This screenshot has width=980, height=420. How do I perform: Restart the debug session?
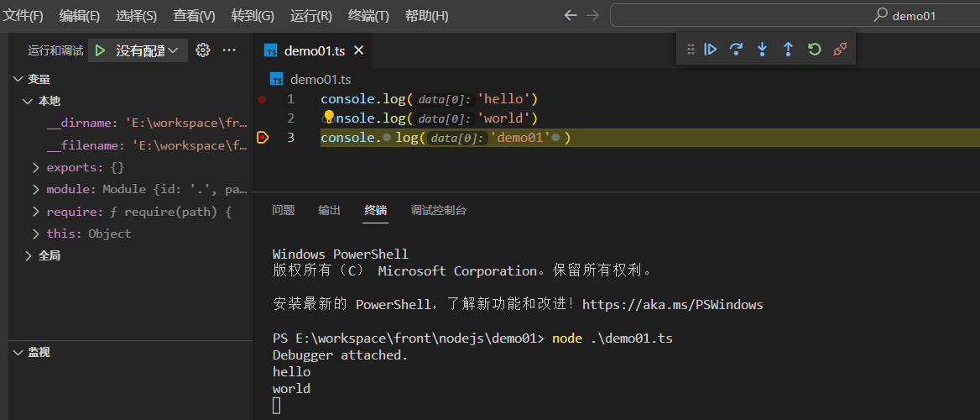[814, 50]
